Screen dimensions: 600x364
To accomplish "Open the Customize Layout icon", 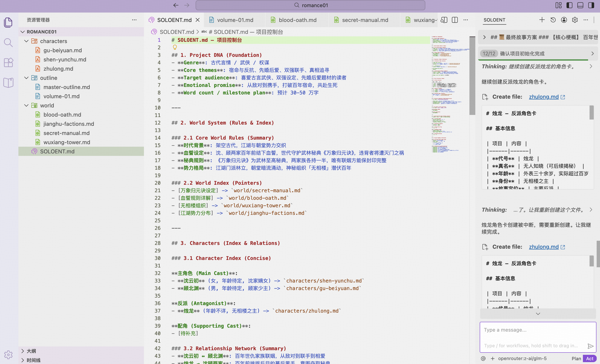I will pyautogui.click(x=558, y=5).
